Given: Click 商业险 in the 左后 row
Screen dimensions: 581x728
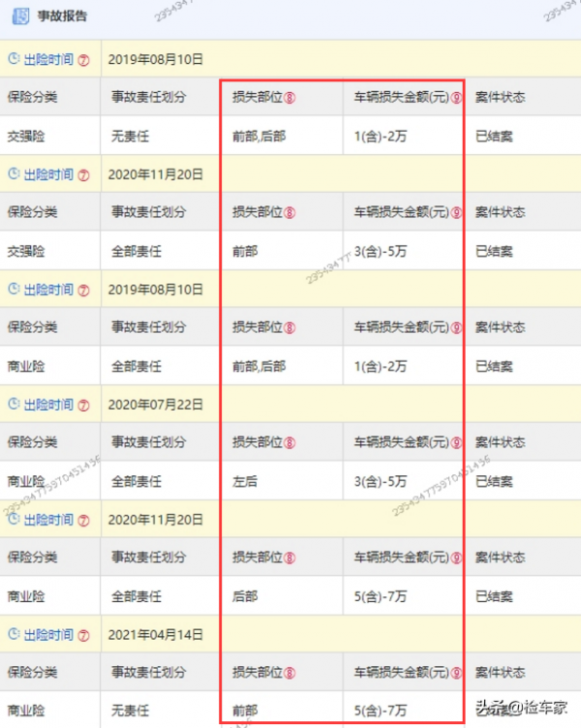Looking at the screenshot, I should pos(26,481).
